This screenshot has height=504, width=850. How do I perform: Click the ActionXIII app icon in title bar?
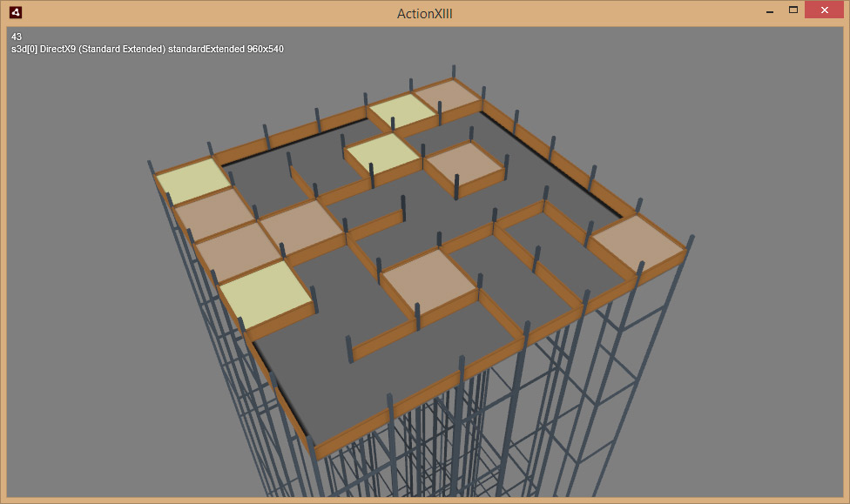16,12
